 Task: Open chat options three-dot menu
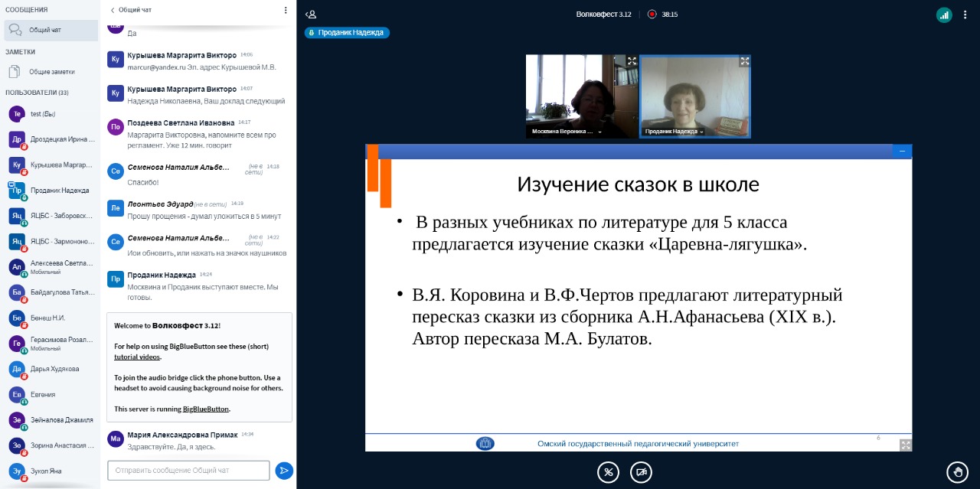click(x=286, y=11)
